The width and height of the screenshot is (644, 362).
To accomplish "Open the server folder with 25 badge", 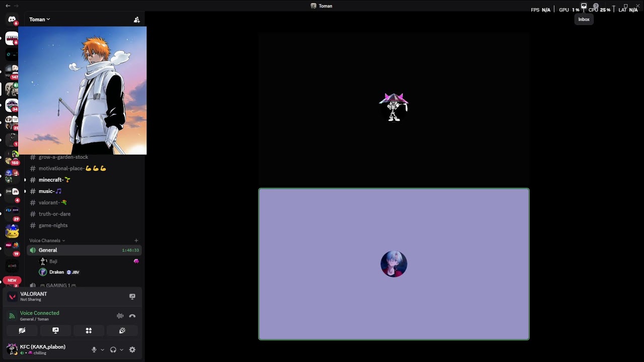I will [x=12, y=122].
